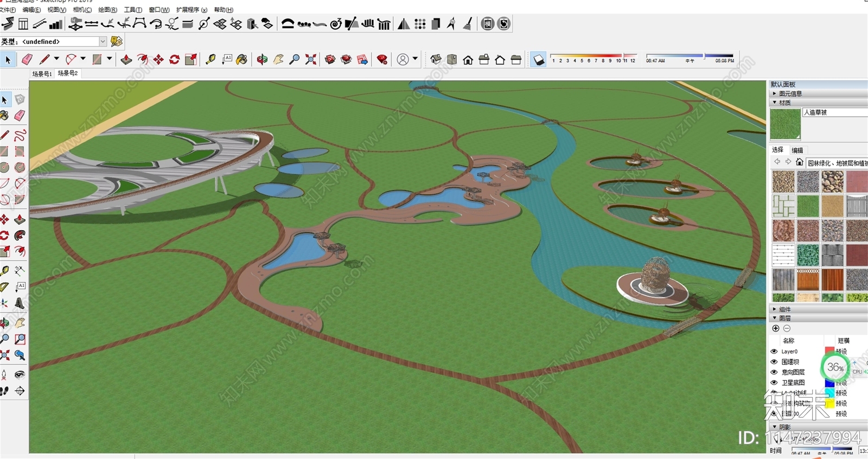Collapse the 材质 panel
The height and width of the screenshot is (459, 868).
pyautogui.click(x=819, y=102)
